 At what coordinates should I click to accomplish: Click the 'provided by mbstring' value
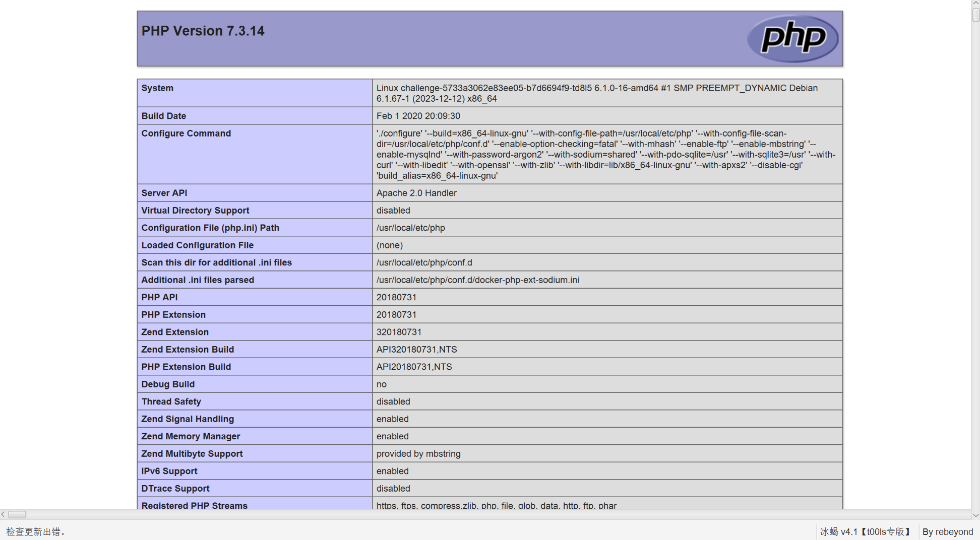coord(418,454)
